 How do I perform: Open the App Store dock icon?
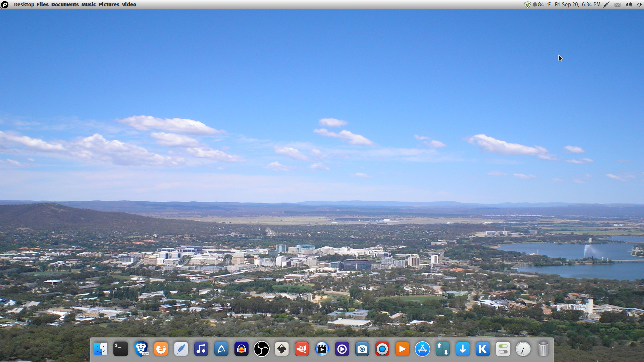(423, 349)
